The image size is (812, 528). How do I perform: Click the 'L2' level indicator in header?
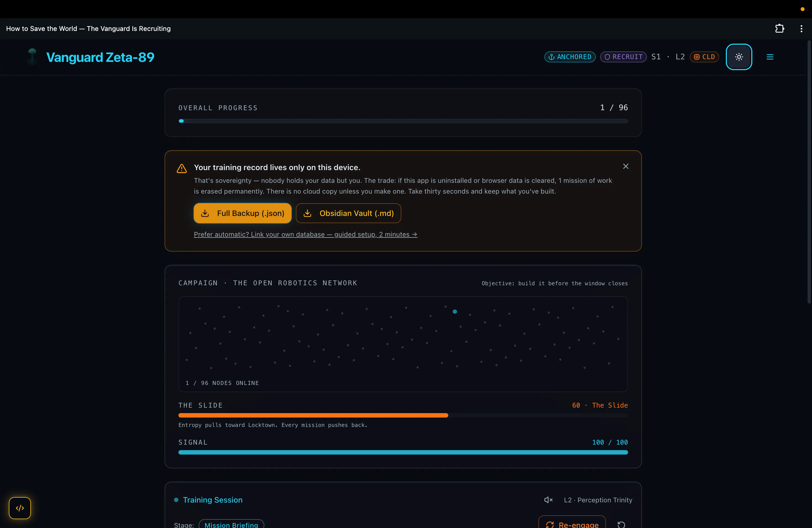point(680,57)
